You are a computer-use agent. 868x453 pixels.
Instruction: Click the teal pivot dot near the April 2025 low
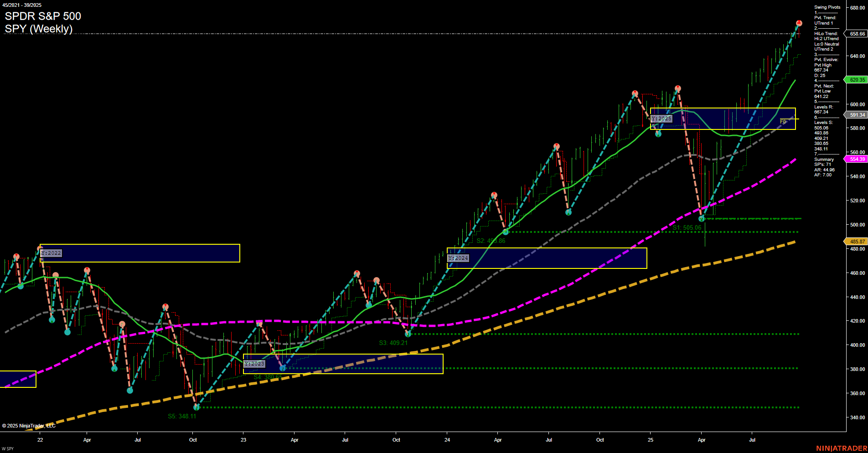tap(702, 218)
